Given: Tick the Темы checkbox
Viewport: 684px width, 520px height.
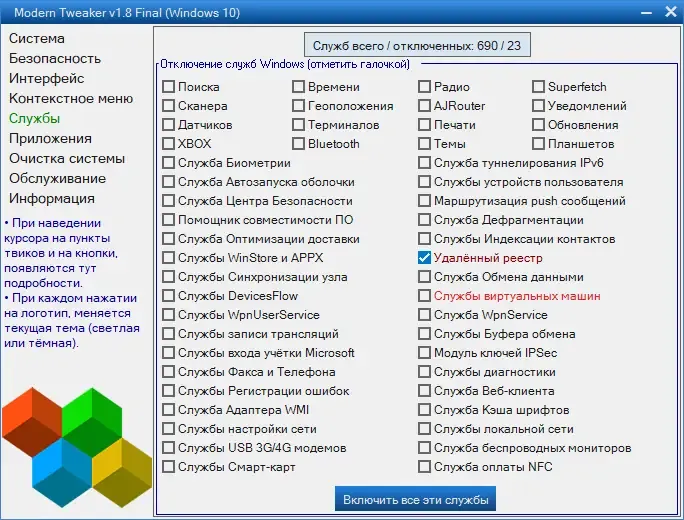Looking at the screenshot, I should 424,144.
